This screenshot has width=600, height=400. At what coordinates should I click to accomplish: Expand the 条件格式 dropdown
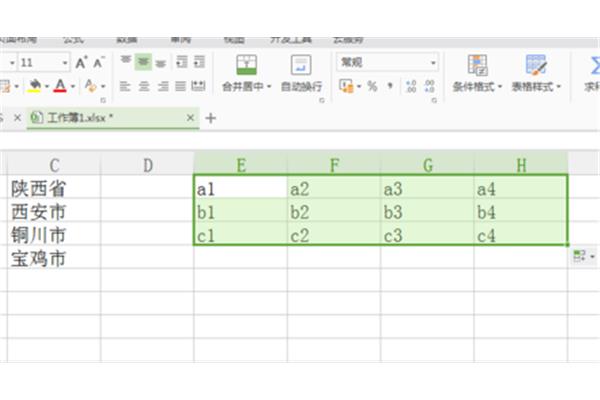point(500,87)
